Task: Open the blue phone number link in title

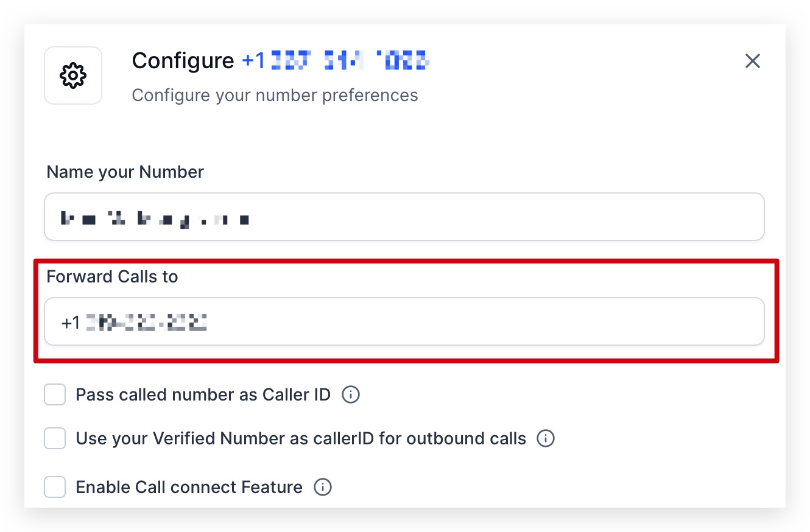Action: tap(336, 60)
